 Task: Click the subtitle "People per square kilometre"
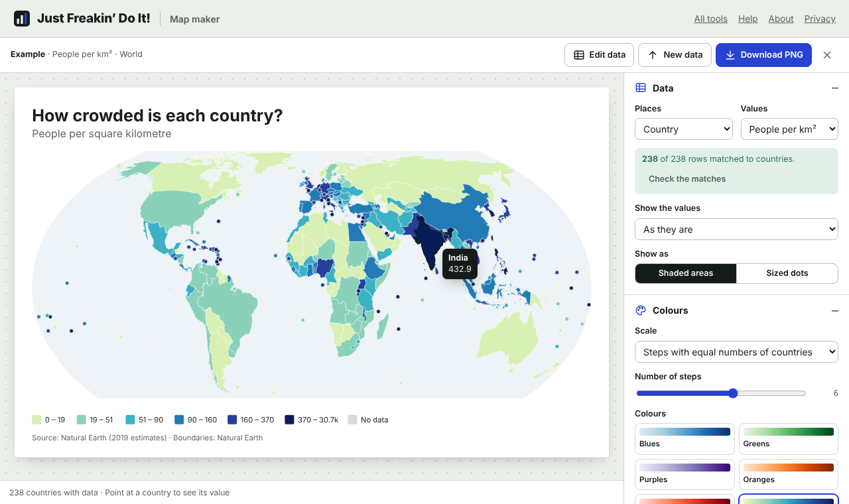(x=101, y=134)
